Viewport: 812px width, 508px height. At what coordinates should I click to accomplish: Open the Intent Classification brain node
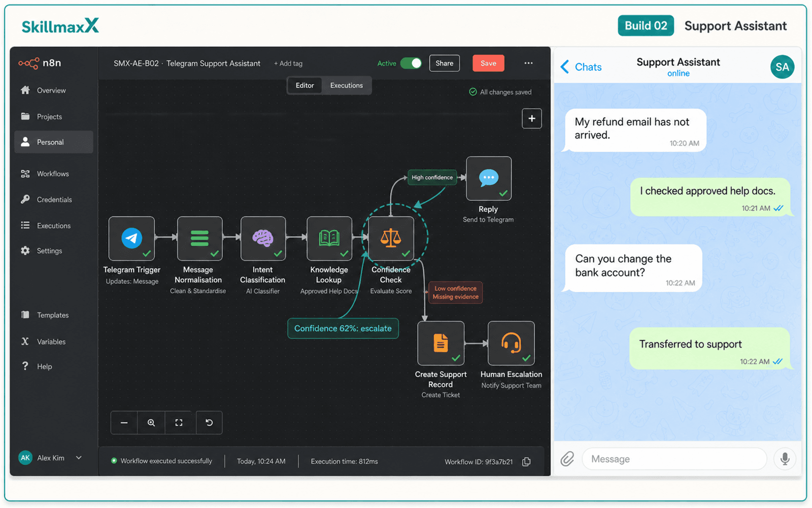click(x=263, y=238)
